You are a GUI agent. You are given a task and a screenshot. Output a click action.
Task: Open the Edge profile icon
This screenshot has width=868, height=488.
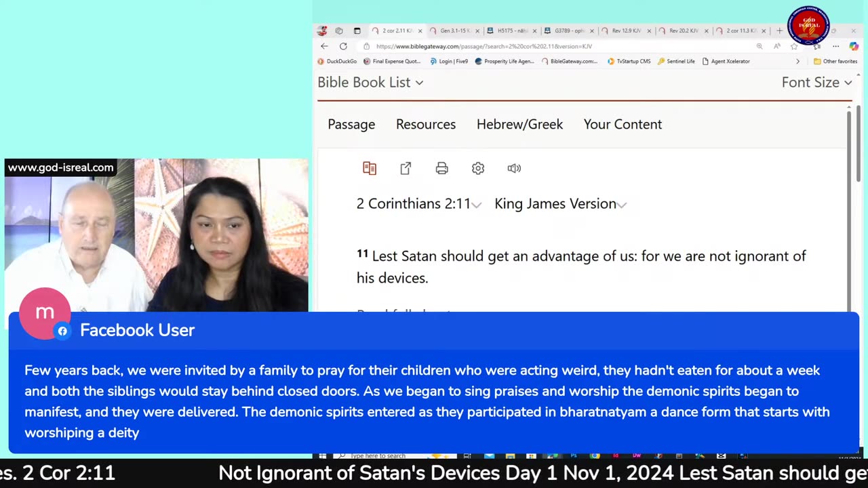(x=322, y=30)
